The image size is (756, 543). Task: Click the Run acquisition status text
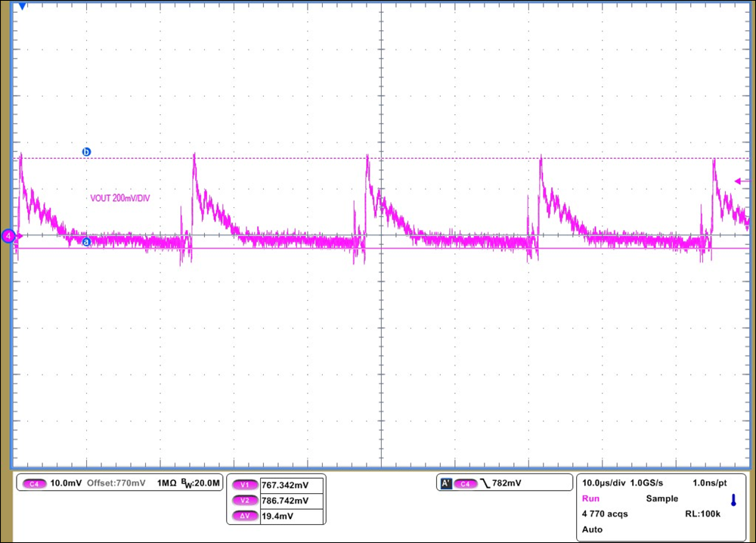[590, 499]
